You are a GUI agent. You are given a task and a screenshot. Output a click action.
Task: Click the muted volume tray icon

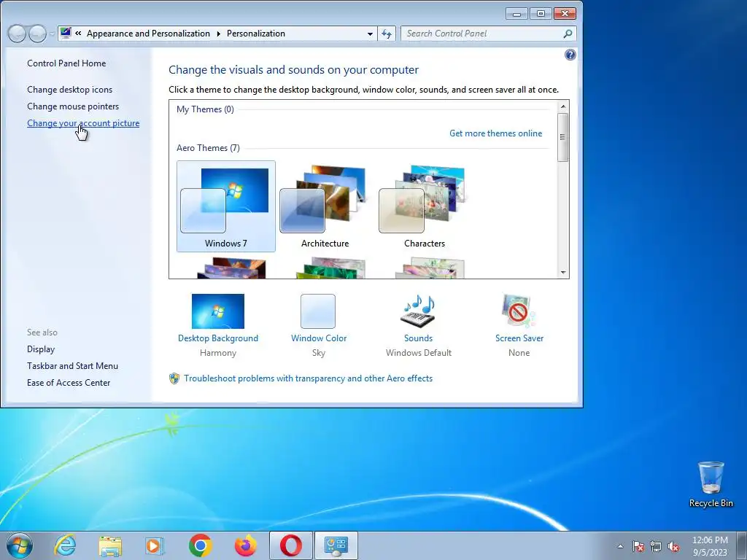coord(673,546)
